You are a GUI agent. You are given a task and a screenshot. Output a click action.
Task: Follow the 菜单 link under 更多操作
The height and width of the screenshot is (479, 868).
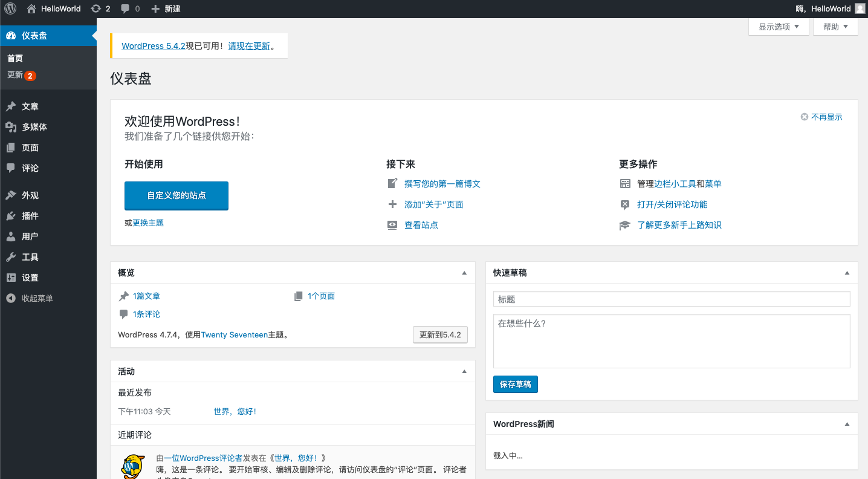(x=713, y=184)
